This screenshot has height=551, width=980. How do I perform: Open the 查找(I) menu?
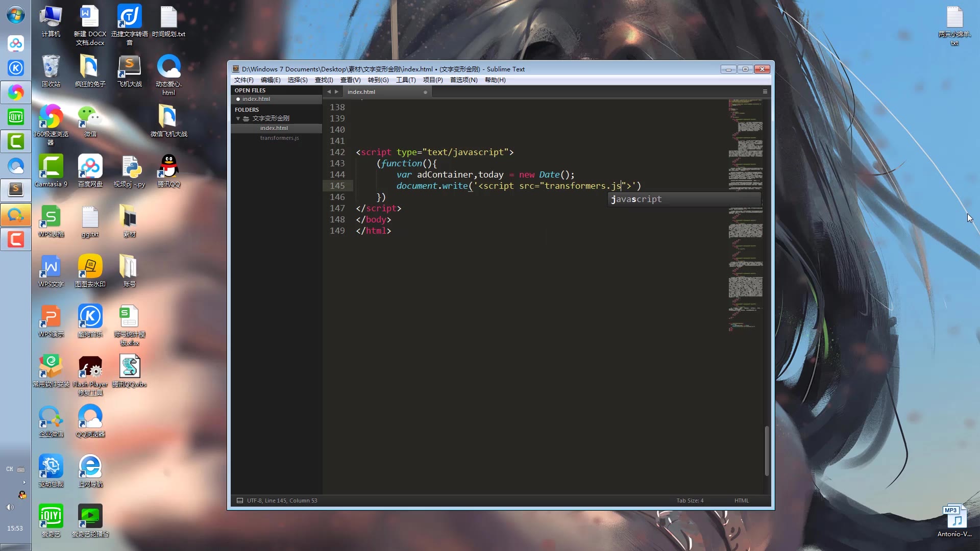324,80
